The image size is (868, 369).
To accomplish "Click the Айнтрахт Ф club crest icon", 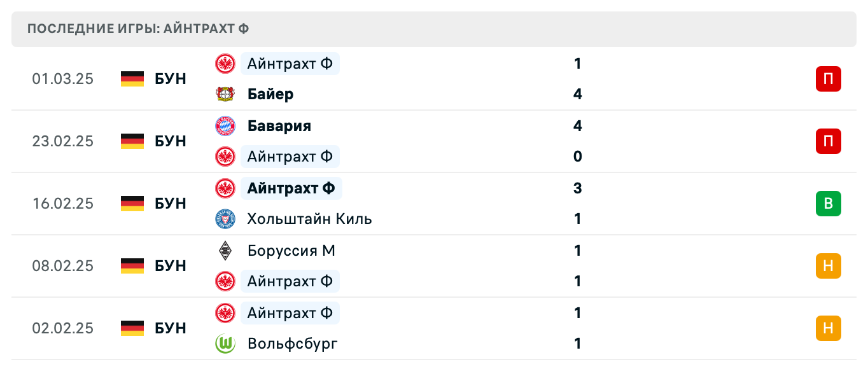I will (225, 64).
